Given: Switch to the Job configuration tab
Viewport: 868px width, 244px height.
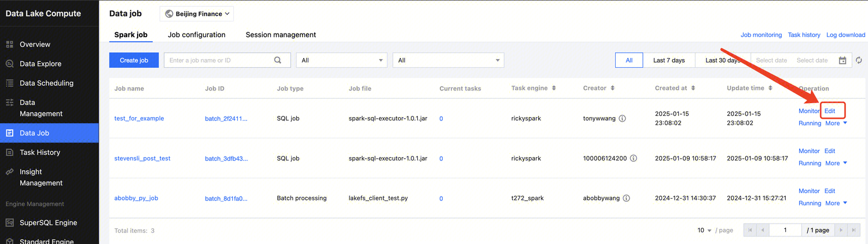Looking at the screenshot, I should (x=196, y=35).
